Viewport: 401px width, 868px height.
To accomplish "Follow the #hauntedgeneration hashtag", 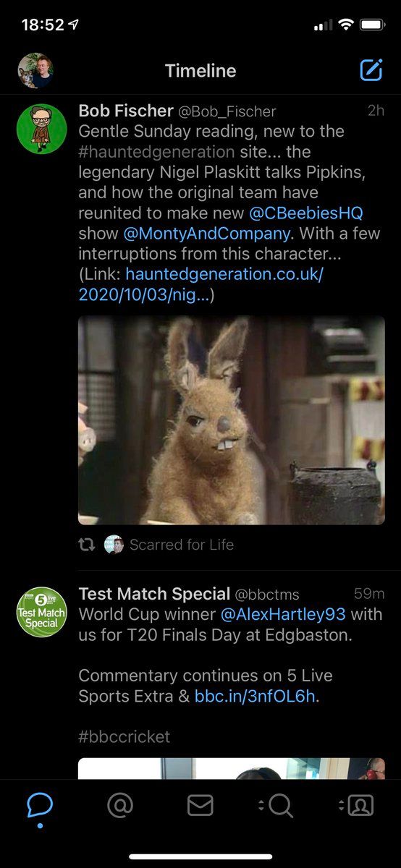I will 156,152.
